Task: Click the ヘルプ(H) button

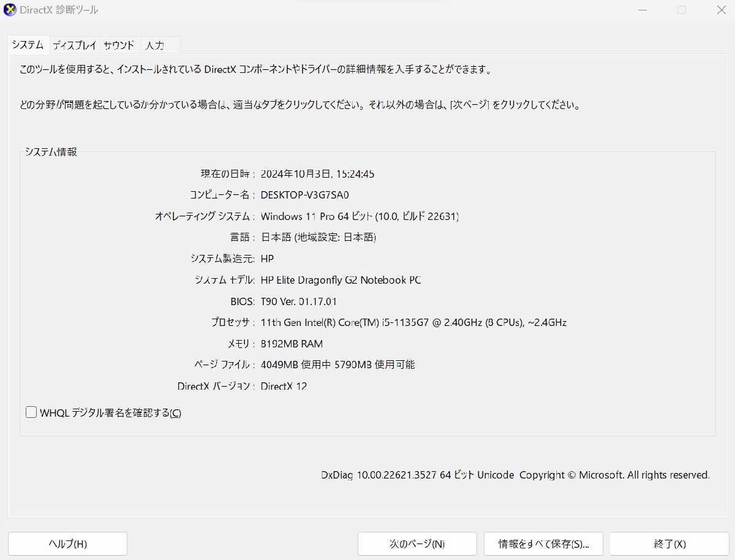Action: [67, 543]
